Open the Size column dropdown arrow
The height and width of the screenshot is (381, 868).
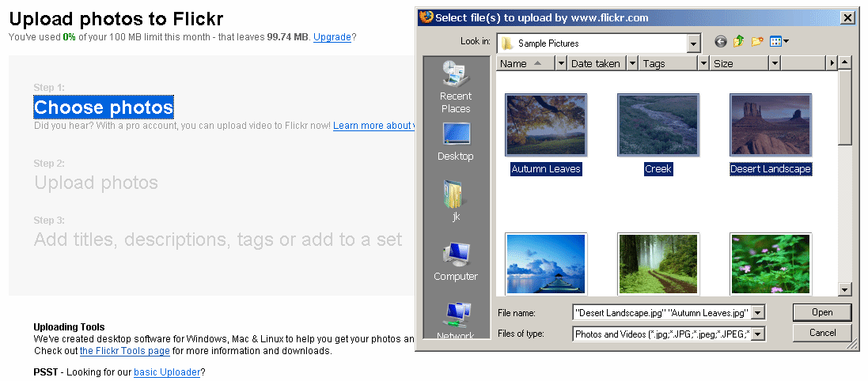coord(775,63)
